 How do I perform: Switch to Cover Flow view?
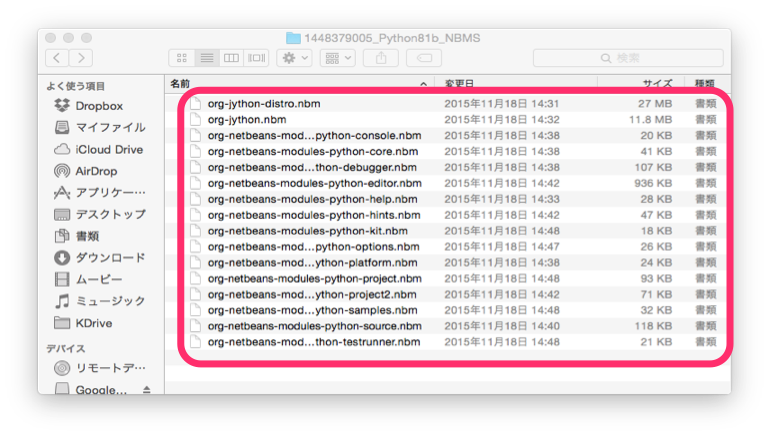(x=256, y=58)
